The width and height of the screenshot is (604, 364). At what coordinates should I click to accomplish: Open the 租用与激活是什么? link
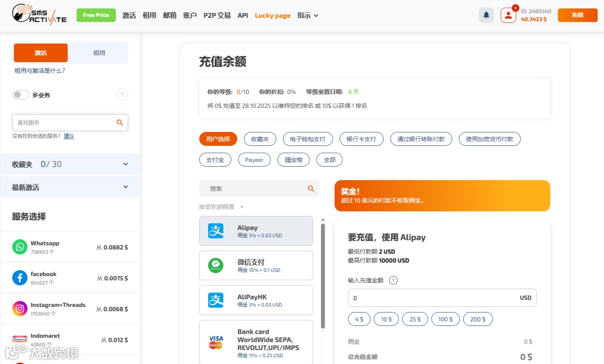pos(40,70)
